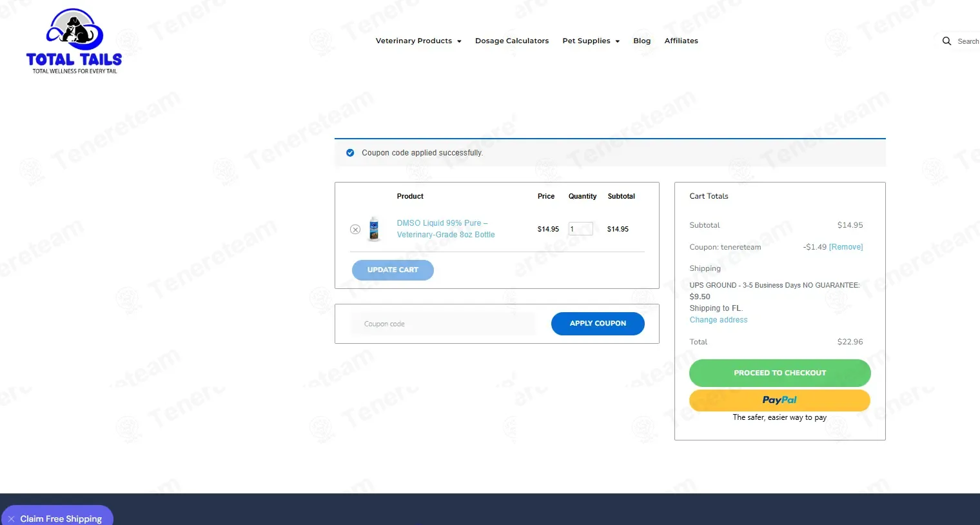Remove the tenereteam coupon
Image resolution: width=980 pixels, height=525 pixels.
846,247
